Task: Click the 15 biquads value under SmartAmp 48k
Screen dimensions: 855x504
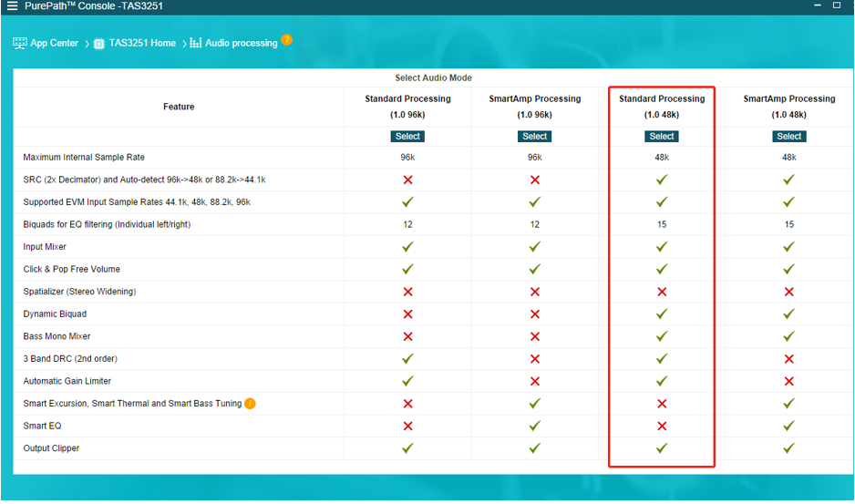Action: [x=789, y=225]
